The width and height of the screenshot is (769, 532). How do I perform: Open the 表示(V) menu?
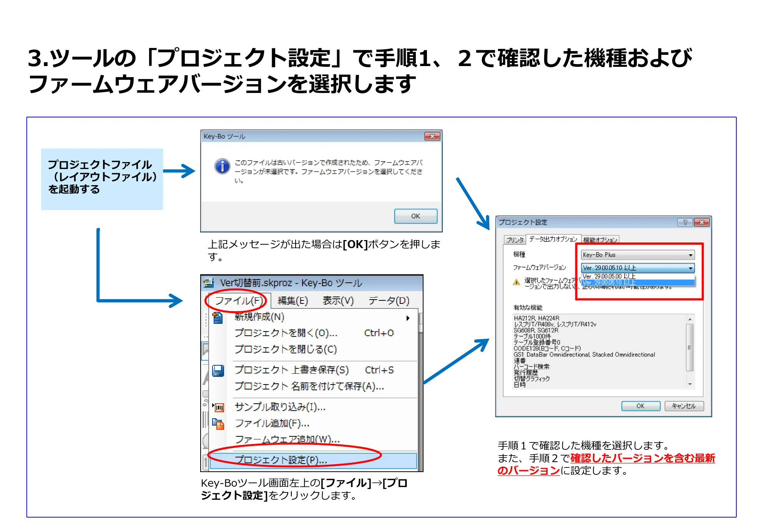coord(338,300)
